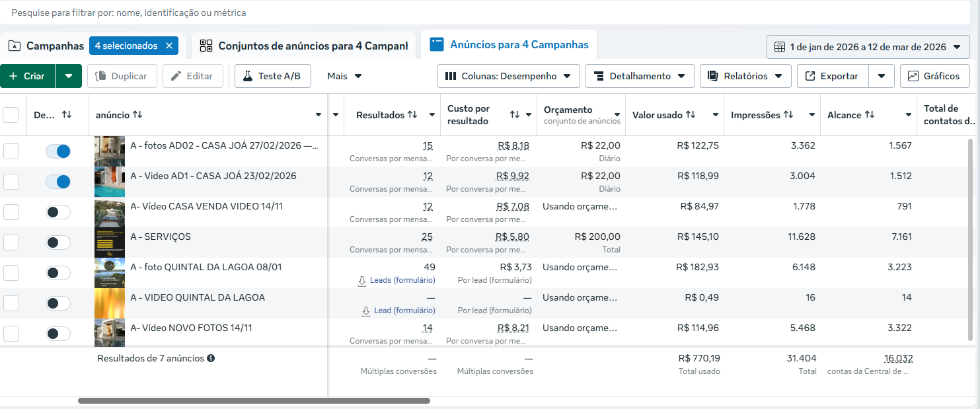The image size is (980, 409).
Task: Open the Colunas: Desempenho dropdown
Action: pos(508,75)
